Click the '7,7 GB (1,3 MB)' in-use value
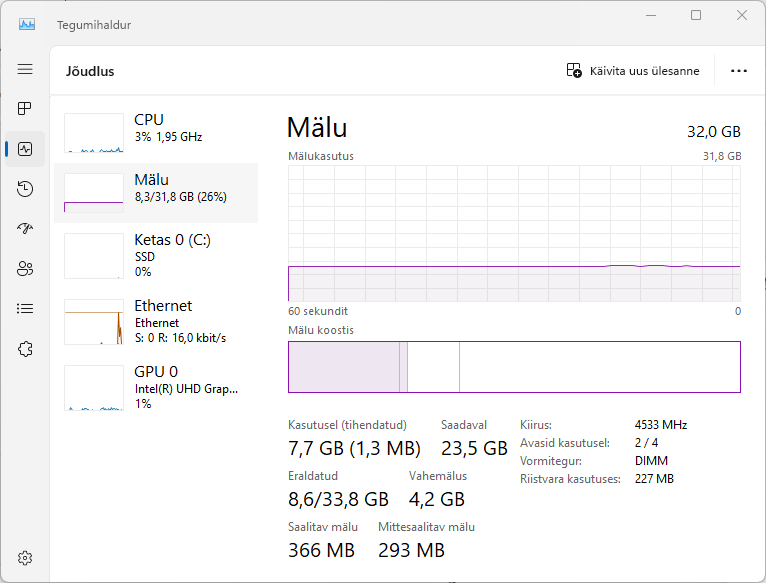The height and width of the screenshot is (583, 766). [x=354, y=448]
